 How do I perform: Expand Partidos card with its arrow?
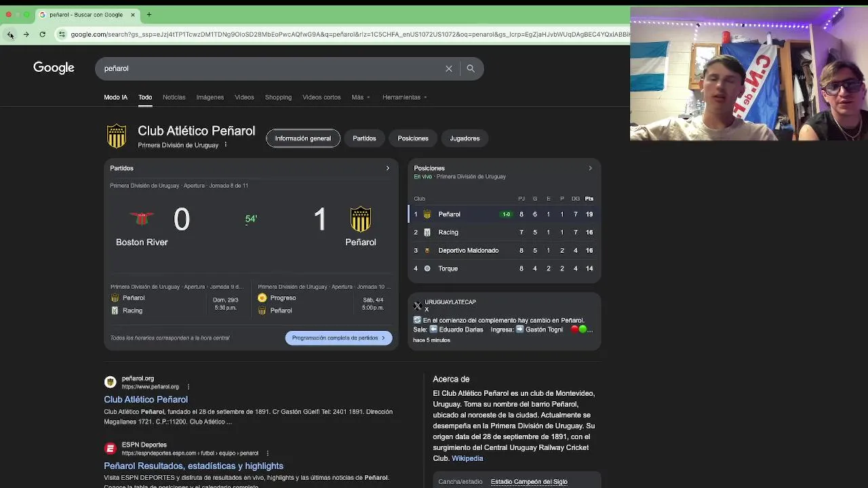click(x=388, y=168)
